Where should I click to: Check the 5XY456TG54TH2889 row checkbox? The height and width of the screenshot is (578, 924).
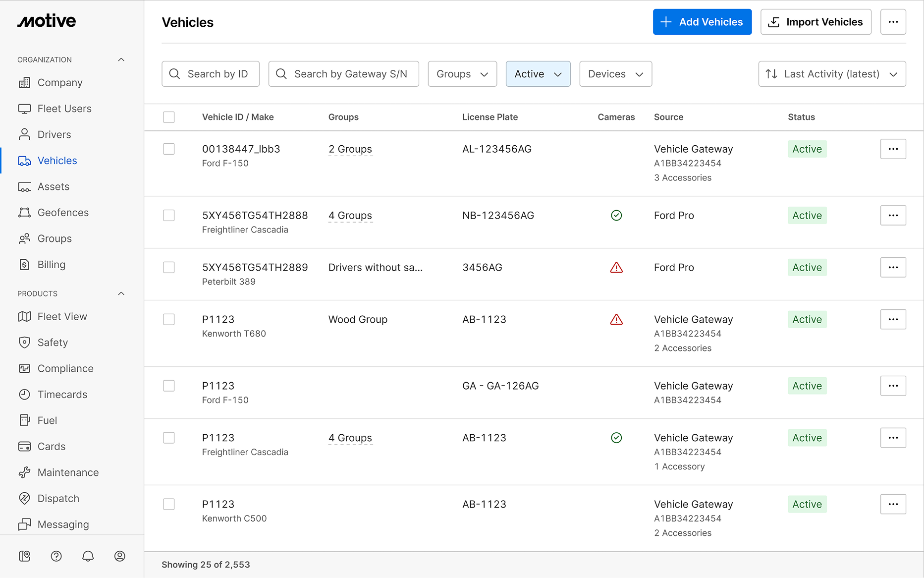[169, 267]
